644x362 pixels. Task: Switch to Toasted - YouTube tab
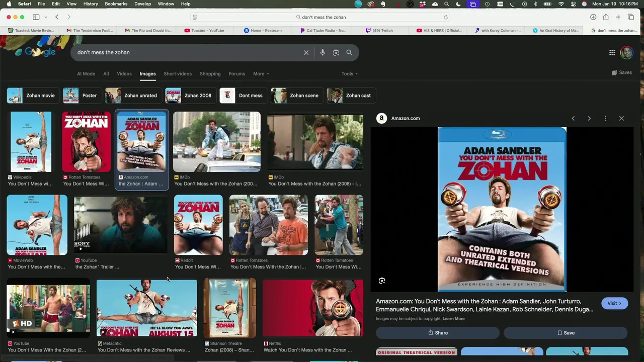tap(204, 31)
